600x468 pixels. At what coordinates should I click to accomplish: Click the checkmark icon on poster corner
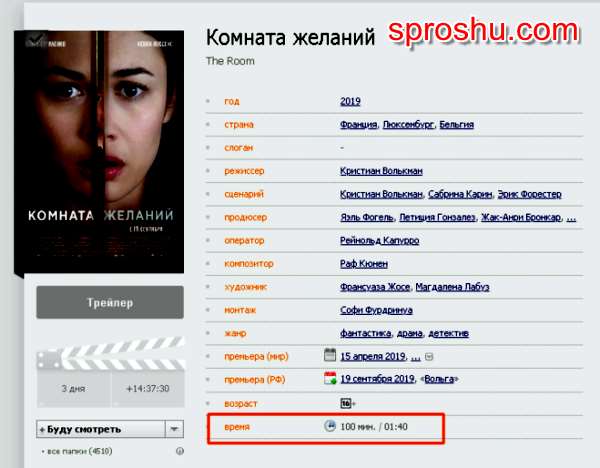coord(36,39)
